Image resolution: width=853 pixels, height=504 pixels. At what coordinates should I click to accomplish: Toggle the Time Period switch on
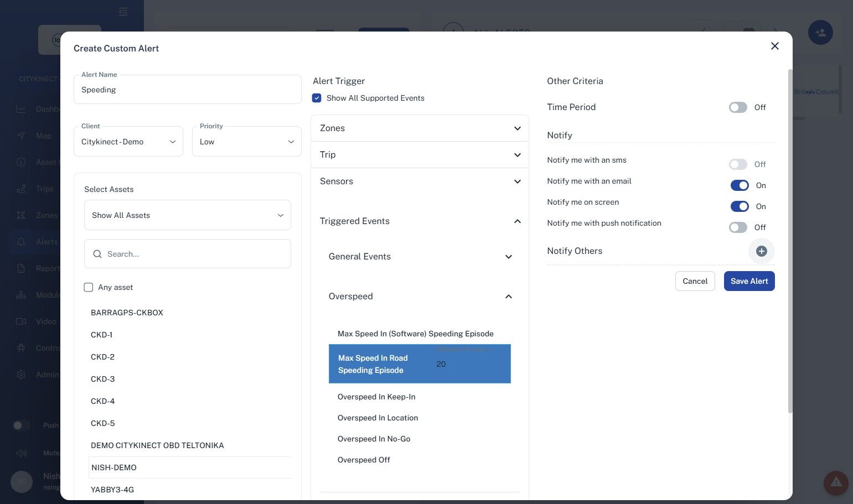coord(738,107)
